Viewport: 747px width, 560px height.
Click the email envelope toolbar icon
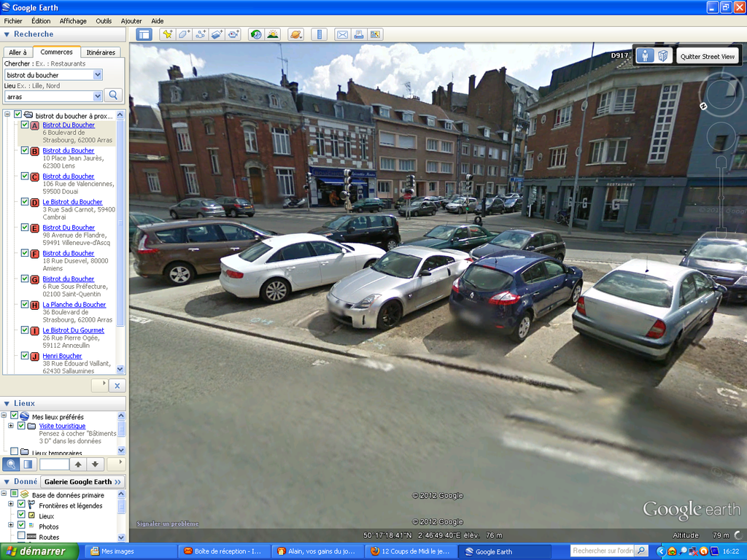341,34
